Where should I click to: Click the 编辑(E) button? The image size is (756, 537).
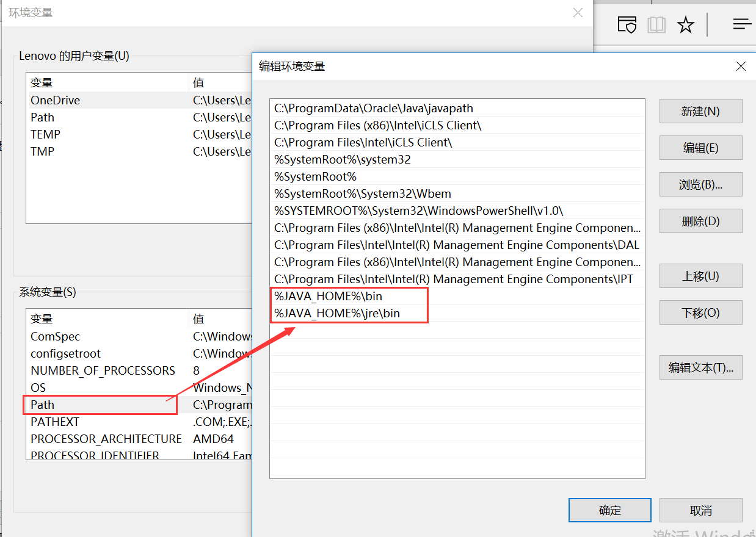click(700, 148)
